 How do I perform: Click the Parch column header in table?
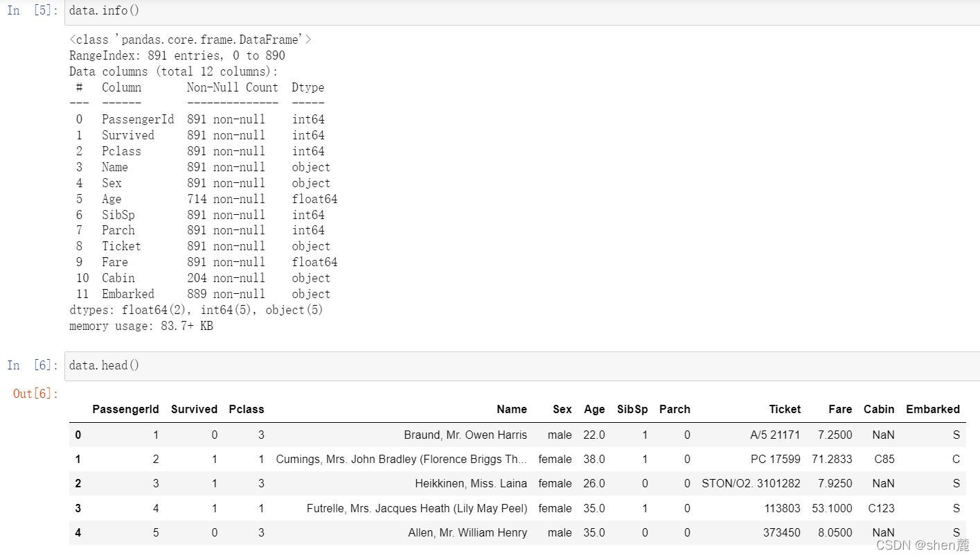pos(675,409)
